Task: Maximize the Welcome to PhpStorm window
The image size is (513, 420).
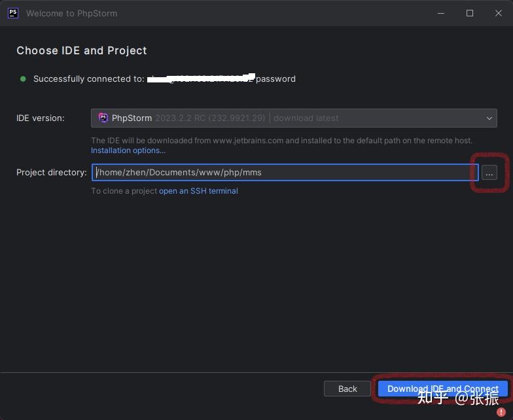Action: [470, 13]
